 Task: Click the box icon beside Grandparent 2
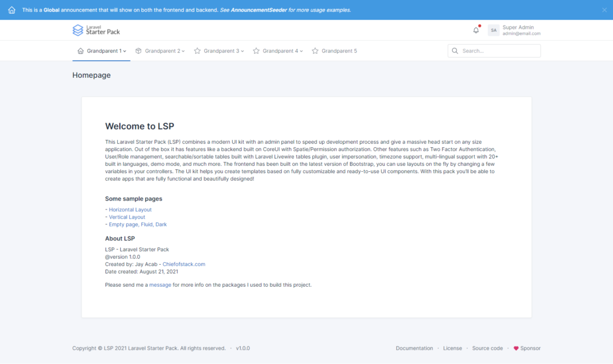tap(138, 51)
